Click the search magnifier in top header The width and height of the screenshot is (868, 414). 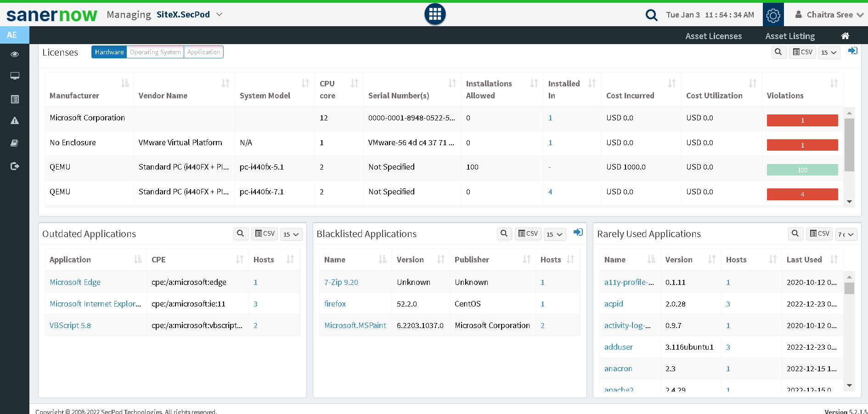click(651, 15)
